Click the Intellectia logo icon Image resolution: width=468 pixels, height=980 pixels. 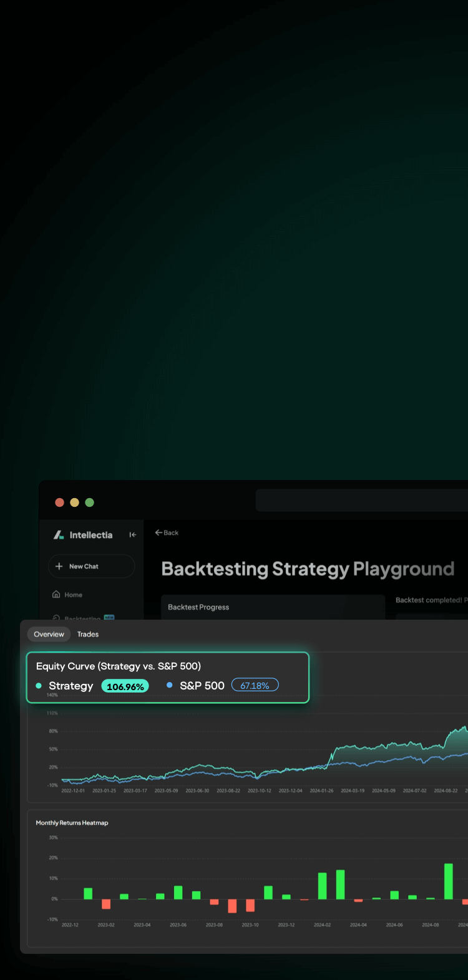59,535
